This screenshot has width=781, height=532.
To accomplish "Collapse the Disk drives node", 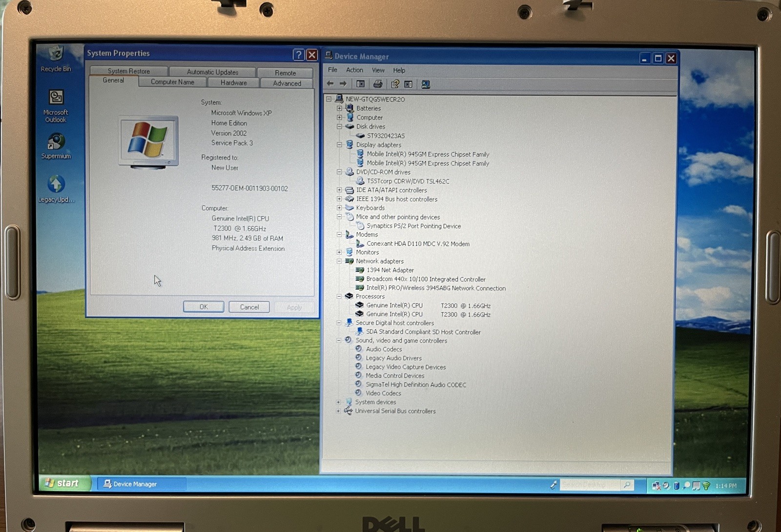I will (x=339, y=126).
